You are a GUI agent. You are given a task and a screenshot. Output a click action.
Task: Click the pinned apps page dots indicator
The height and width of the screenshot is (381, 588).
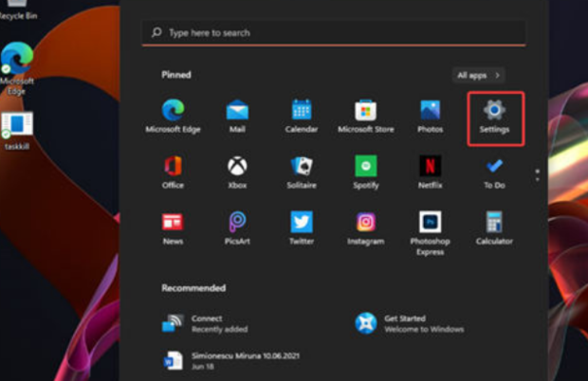pos(538,175)
